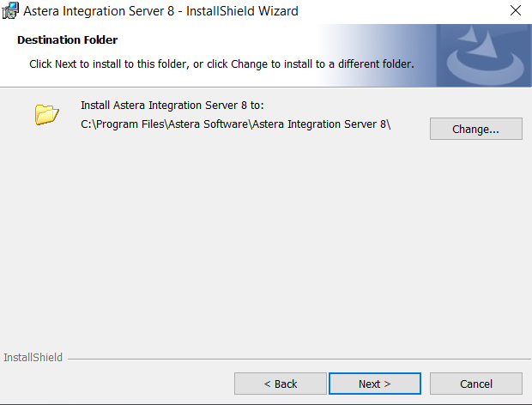Click the empty gray area of the dialog body
This screenshot has height=405, width=532.
tap(266, 249)
